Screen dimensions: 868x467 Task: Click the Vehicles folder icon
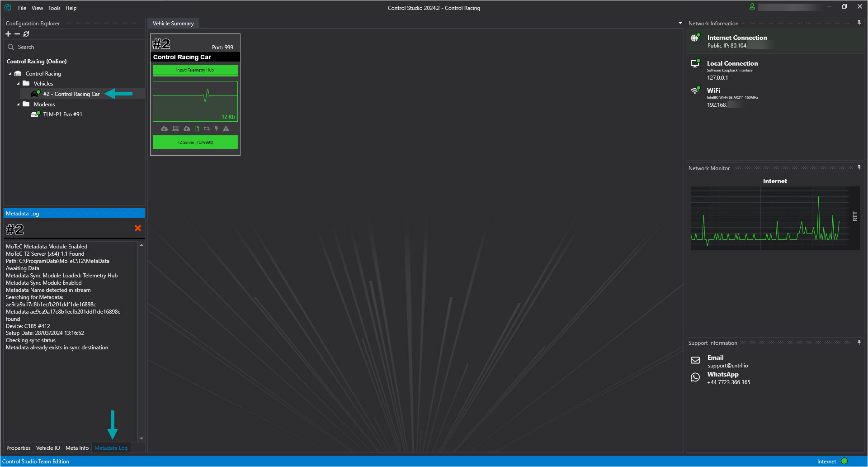click(x=26, y=84)
